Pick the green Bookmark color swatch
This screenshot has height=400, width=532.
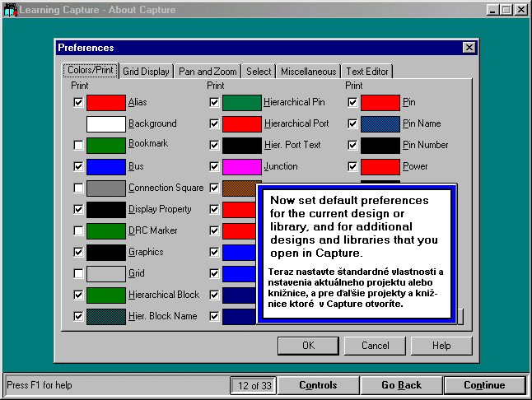click(105, 146)
